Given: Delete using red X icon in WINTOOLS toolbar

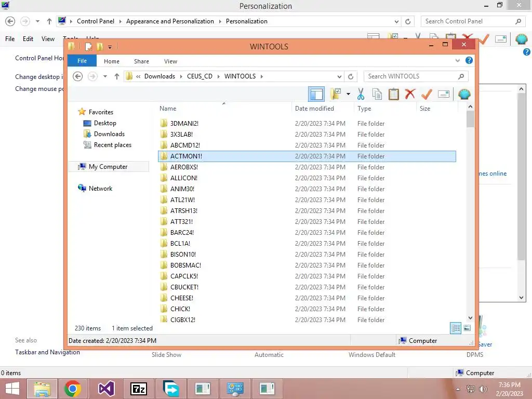Looking at the screenshot, I should [x=410, y=94].
